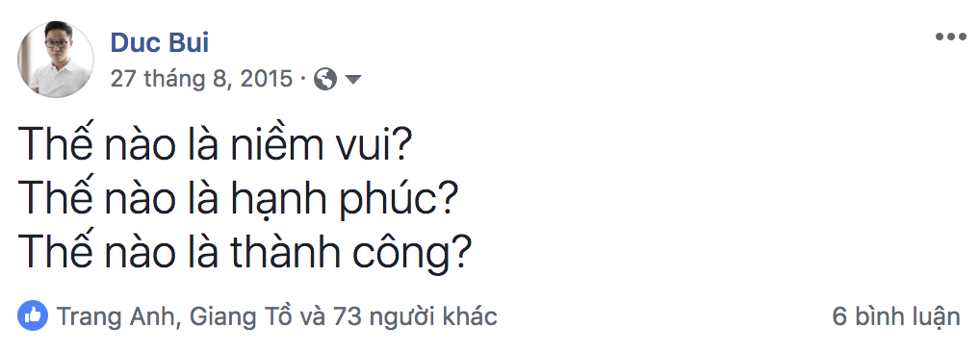
Task: Show the 73 người khác reactors list
Action: click(x=415, y=317)
